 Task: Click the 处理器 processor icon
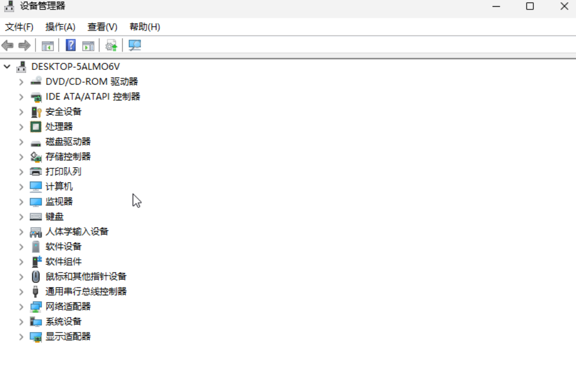36,127
